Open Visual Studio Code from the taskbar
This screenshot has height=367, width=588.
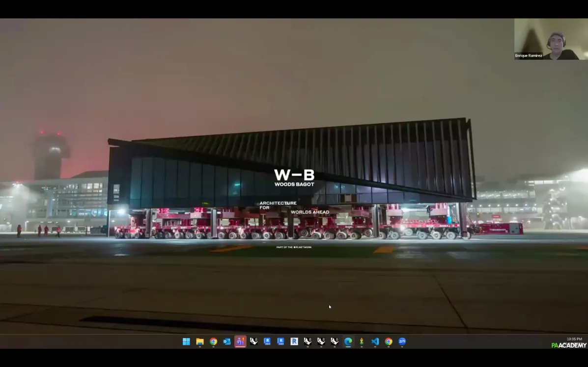tap(375, 341)
